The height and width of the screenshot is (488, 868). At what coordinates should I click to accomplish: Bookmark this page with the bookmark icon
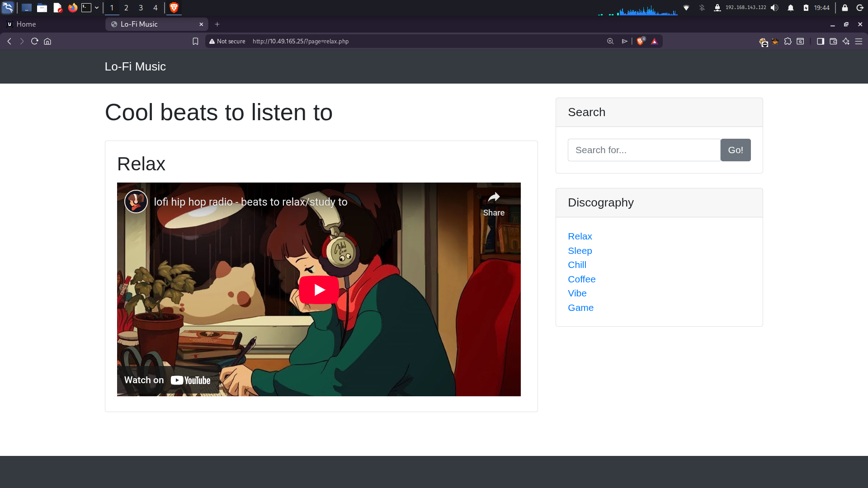(195, 41)
